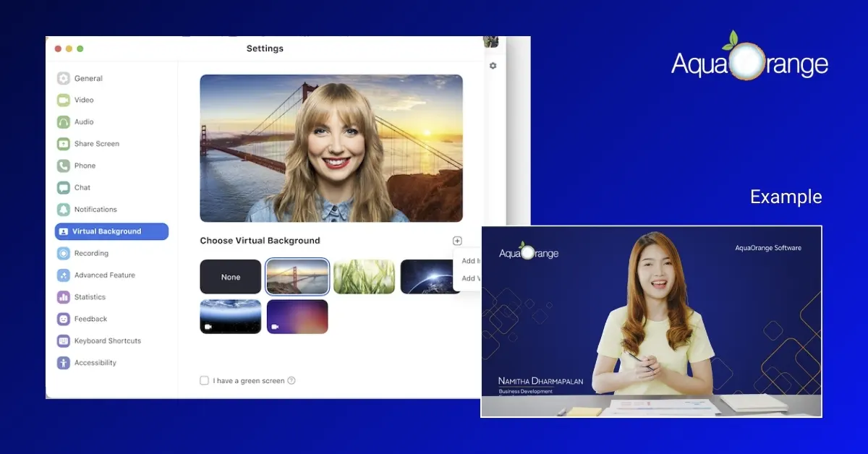The image size is (868, 454).
Task: Click Add Image menu entry
Action: tap(470, 261)
